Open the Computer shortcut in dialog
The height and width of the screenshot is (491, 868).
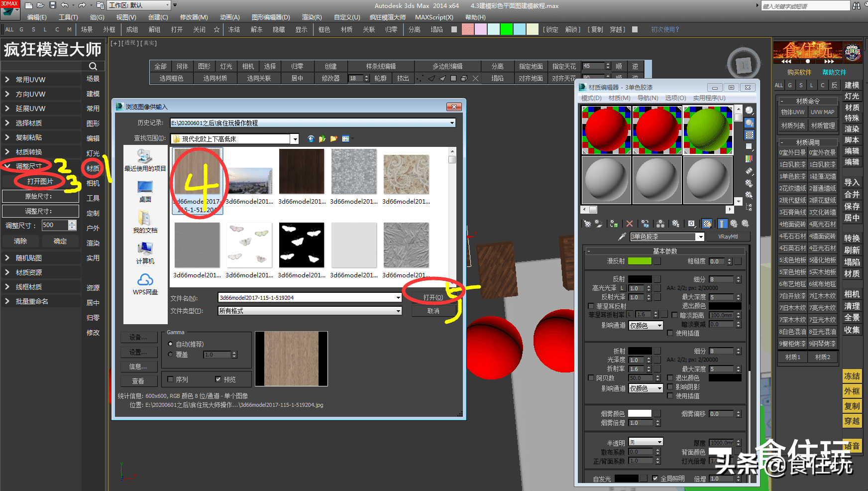(x=145, y=252)
